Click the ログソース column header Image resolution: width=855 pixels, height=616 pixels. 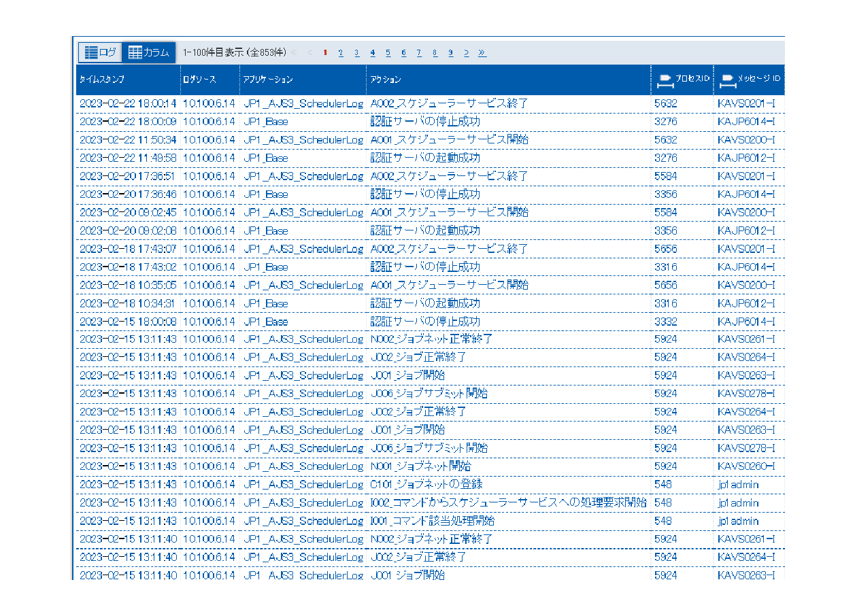coord(199,80)
